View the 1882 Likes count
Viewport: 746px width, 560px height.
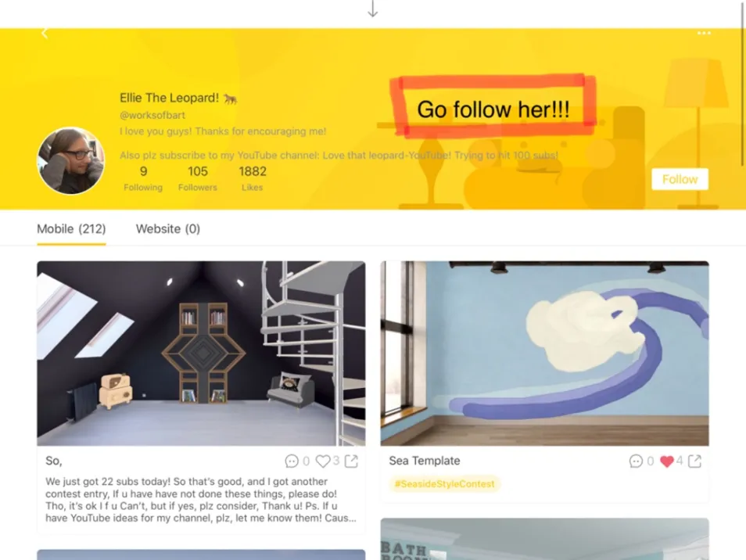pos(252,178)
